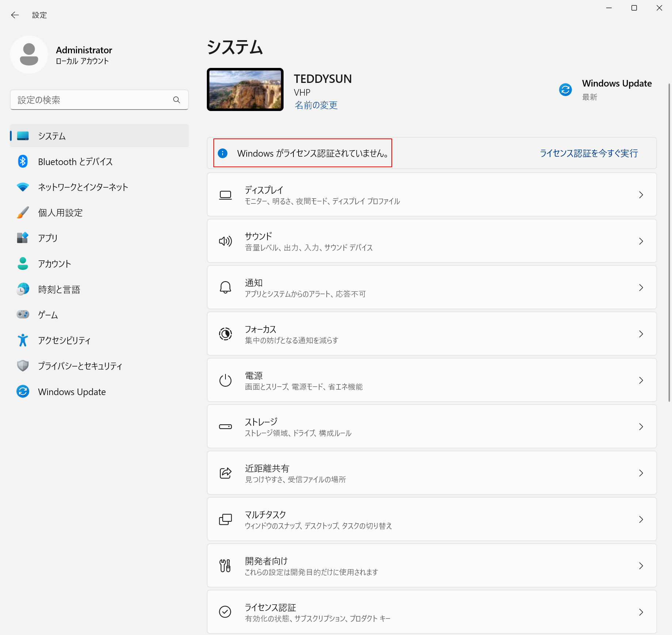This screenshot has height=635, width=672.
Task: Open プライバシーとセキュリティ section
Action: pos(99,366)
